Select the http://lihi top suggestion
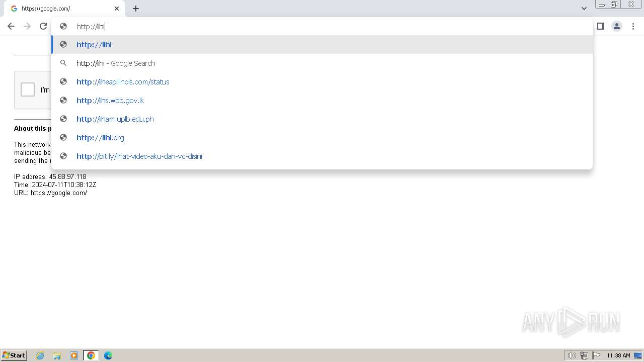644x362 pixels. (322, 45)
